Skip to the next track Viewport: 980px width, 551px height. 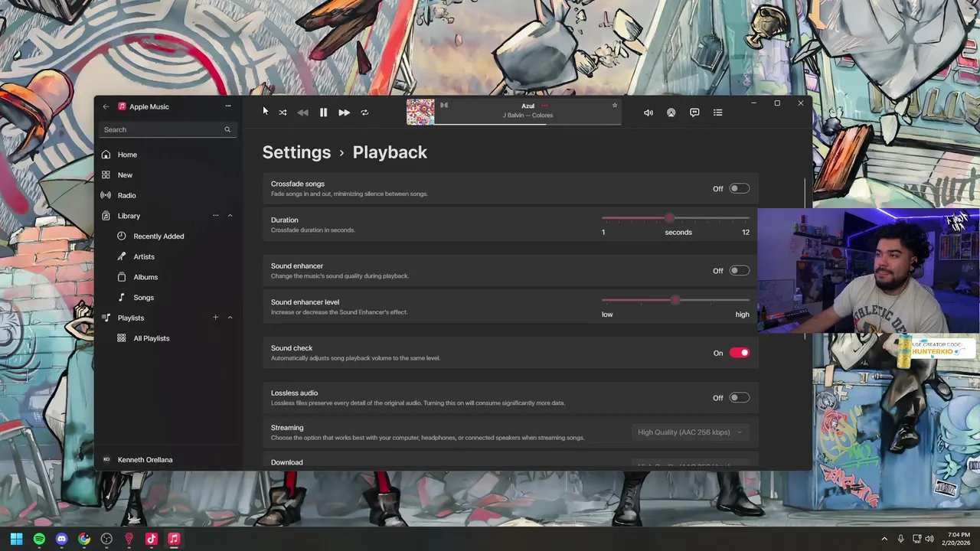pos(344,112)
